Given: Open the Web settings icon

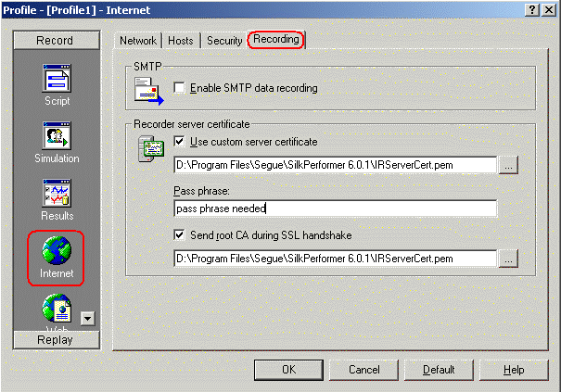Looking at the screenshot, I should click(x=57, y=308).
